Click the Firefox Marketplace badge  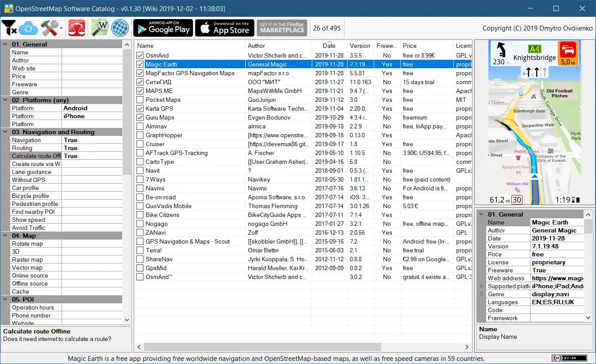pyautogui.click(x=282, y=28)
